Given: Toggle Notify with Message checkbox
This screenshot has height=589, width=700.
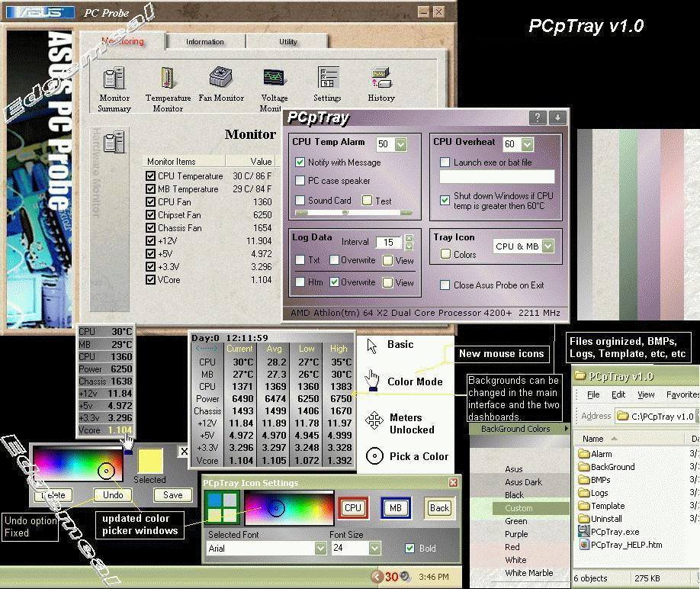Looking at the screenshot, I should [x=300, y=162].
